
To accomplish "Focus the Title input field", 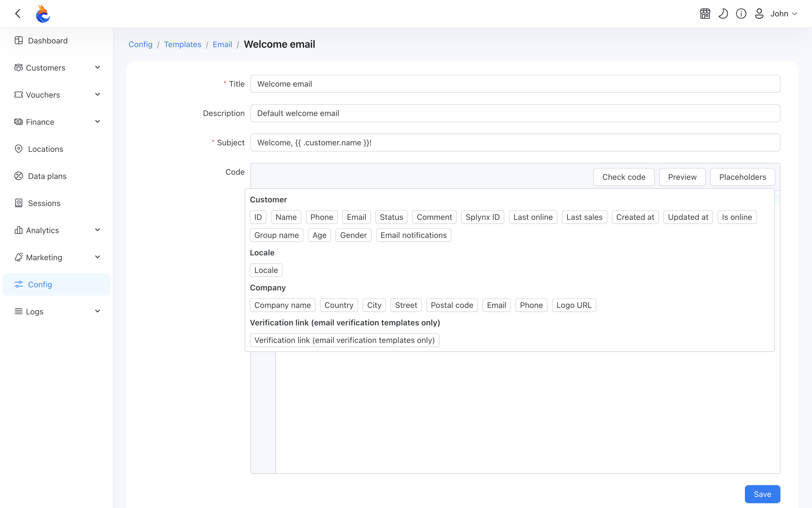I will click(515, 84).
